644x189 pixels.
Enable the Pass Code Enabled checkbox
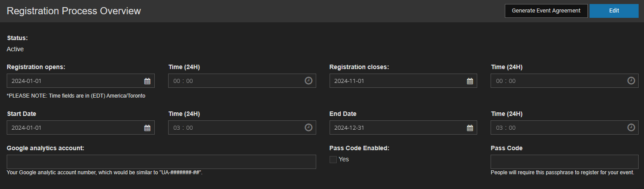333,160
